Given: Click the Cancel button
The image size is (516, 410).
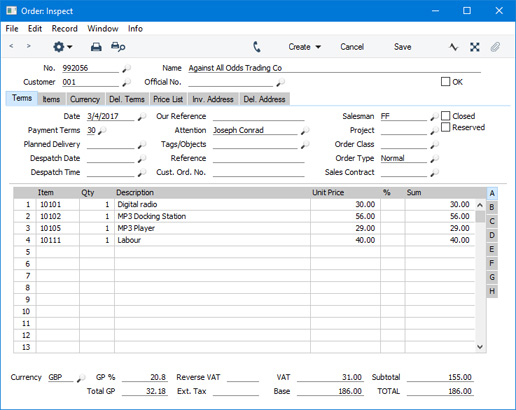Looking at the screenshot, I should point(352,47).
